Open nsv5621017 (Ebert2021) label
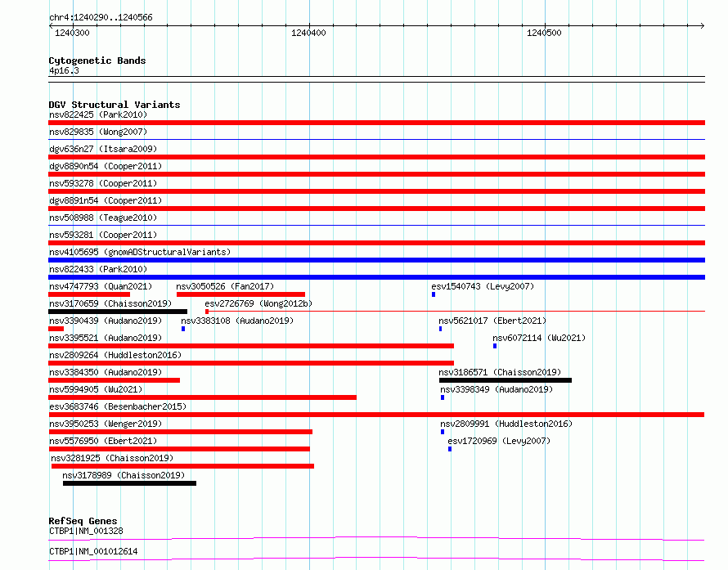Image resolution: width=728 pixels, height=570 pixels. pyautogui.click(x=492, y=321)
